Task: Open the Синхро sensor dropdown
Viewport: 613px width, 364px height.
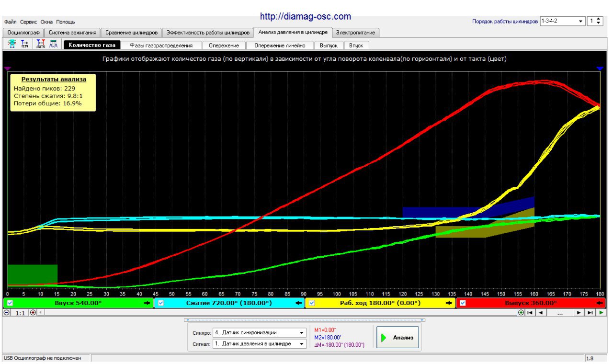Action: point(301,332)
